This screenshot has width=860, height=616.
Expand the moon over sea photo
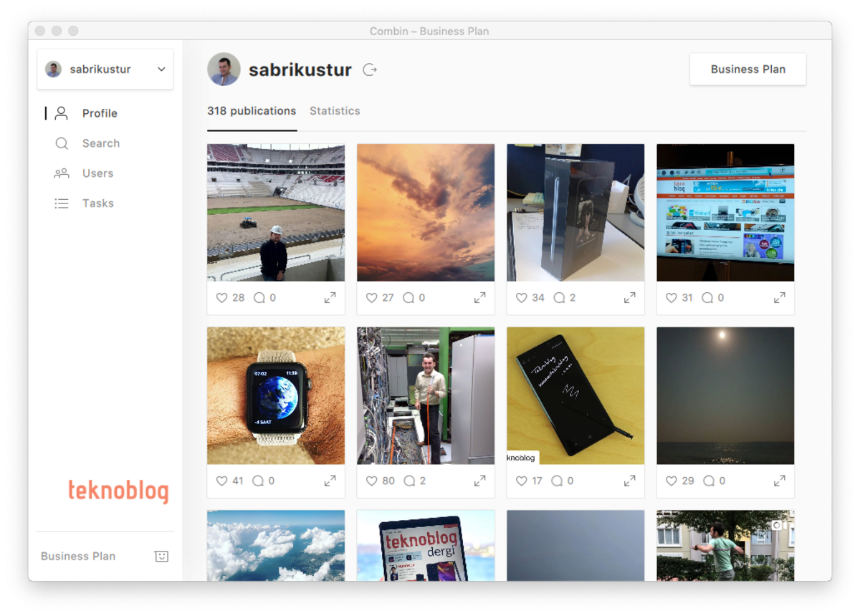[x=779, y=481]
